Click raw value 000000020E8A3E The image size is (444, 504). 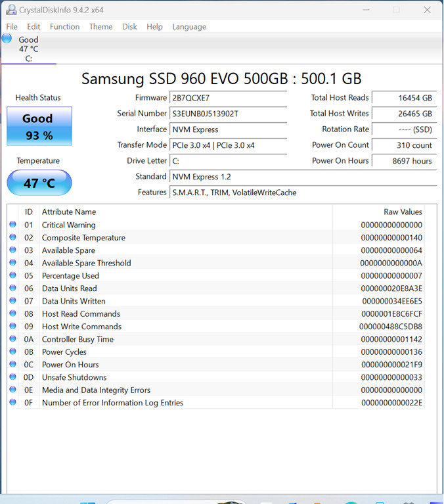pyautogui.click(x=391, y=288)
